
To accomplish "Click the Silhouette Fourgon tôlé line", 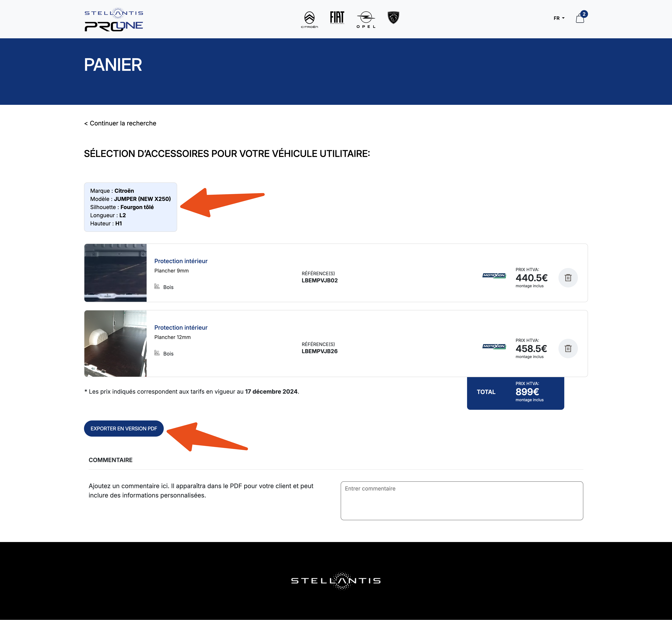I will click(x=122, y=207).
